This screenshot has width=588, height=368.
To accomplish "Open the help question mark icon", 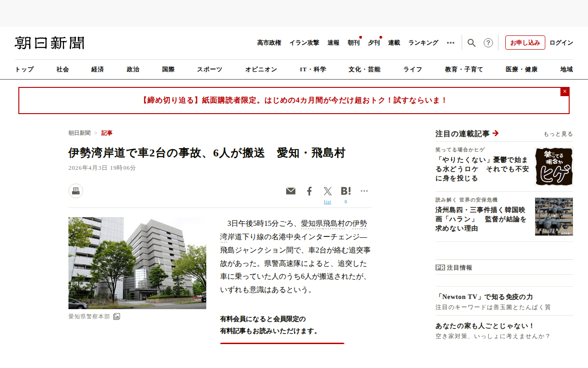I will coord(488,43).
